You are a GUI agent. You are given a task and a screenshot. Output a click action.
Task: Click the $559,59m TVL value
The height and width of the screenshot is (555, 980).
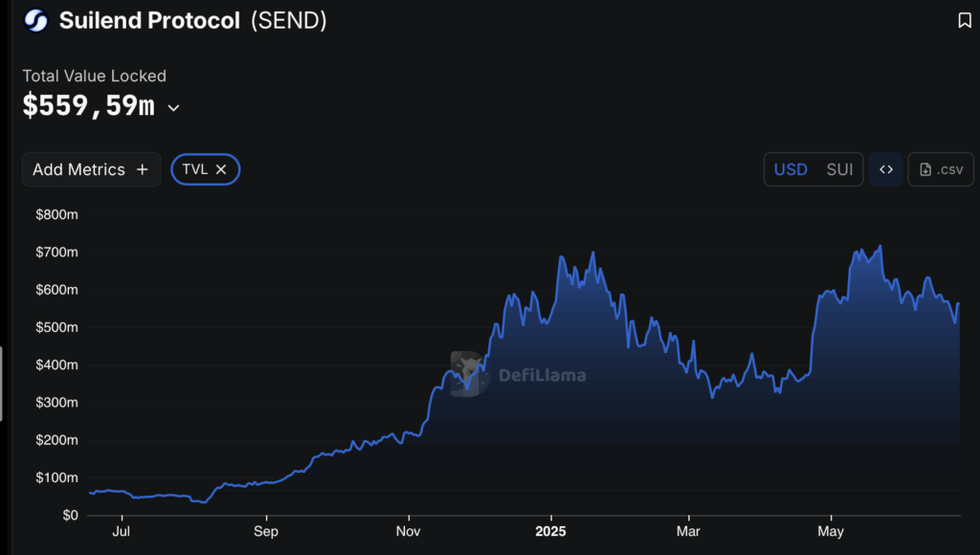(x=88, y=105)
